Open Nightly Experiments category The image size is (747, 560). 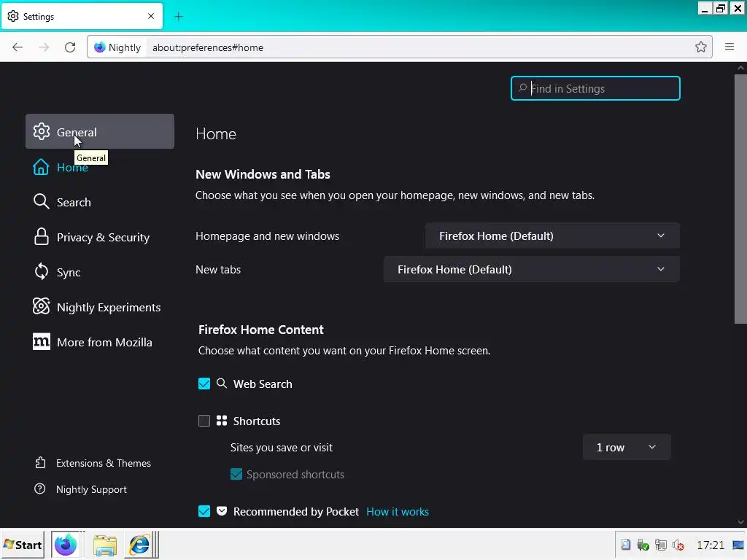(x=99, y=307)
